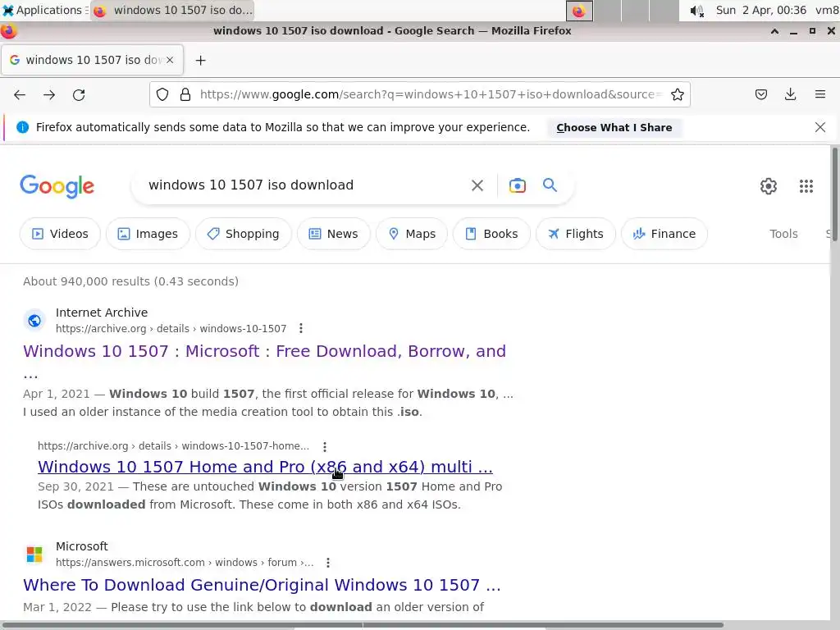This screenshot has height=630, width=840.
Task: Bookmark this page with the star
Action: [x=677, y=95]
